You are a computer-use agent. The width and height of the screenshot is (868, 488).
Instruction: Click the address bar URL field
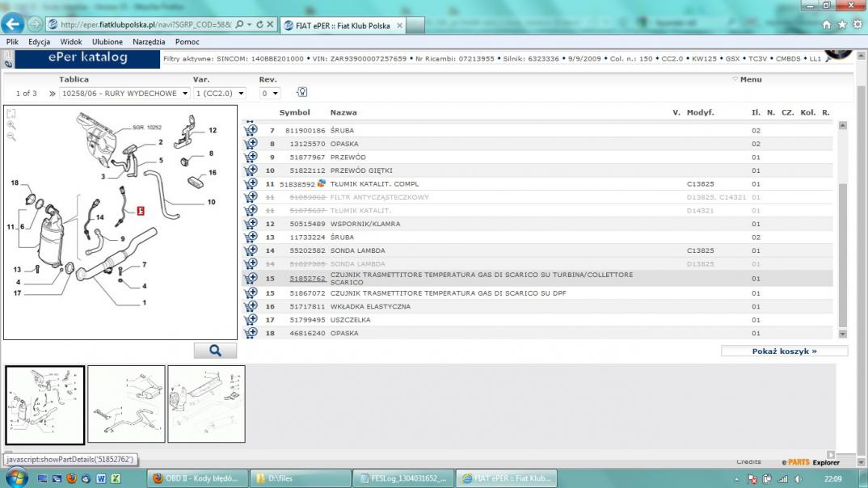145,24
